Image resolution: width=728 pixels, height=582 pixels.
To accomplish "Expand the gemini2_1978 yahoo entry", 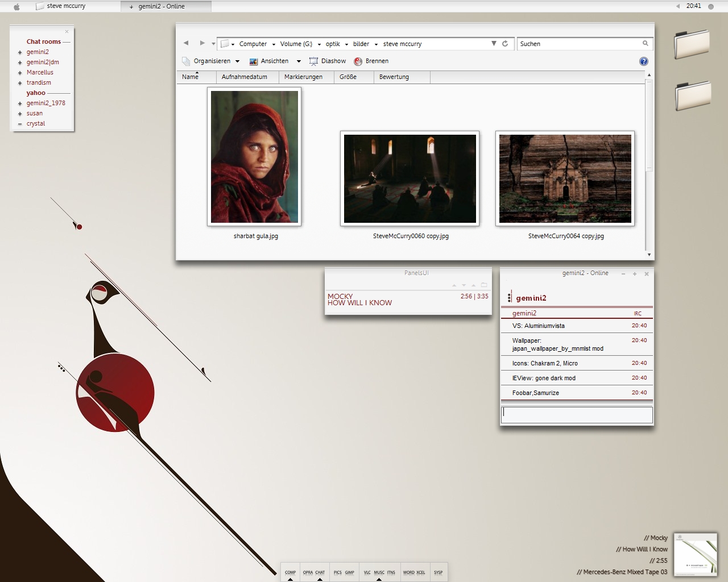I will click(20, 103).
